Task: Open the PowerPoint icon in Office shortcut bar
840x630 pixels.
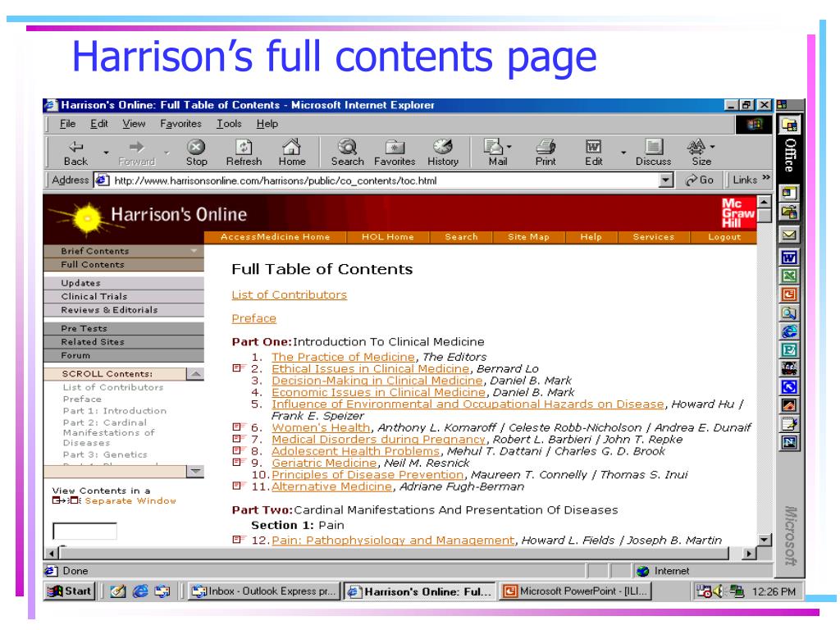Action: pyautogui.click(x=788, y=294)
